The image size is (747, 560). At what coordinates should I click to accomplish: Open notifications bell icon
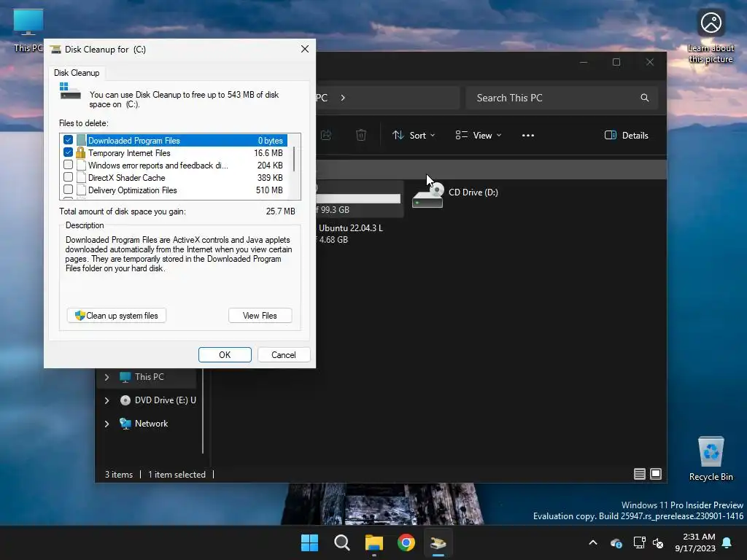tap(727, 542)
